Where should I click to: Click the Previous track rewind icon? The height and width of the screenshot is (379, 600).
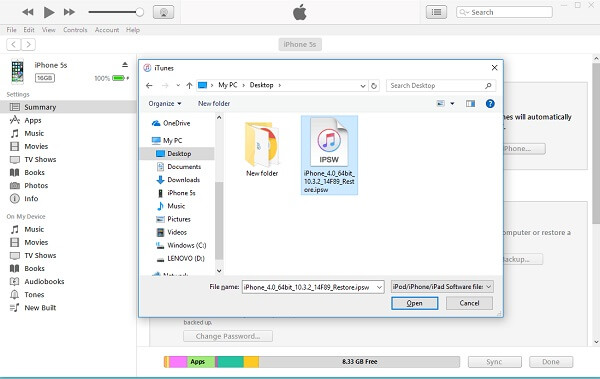click(28, 12)
